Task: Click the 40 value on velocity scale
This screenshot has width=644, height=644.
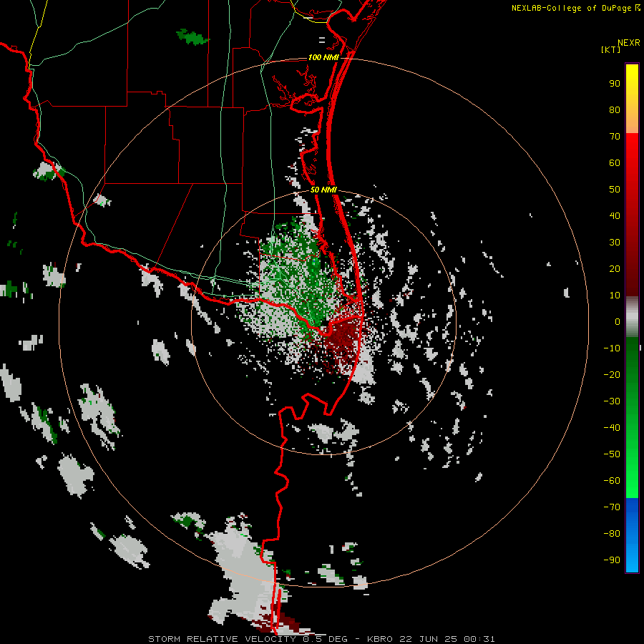Action: [615, 216]
